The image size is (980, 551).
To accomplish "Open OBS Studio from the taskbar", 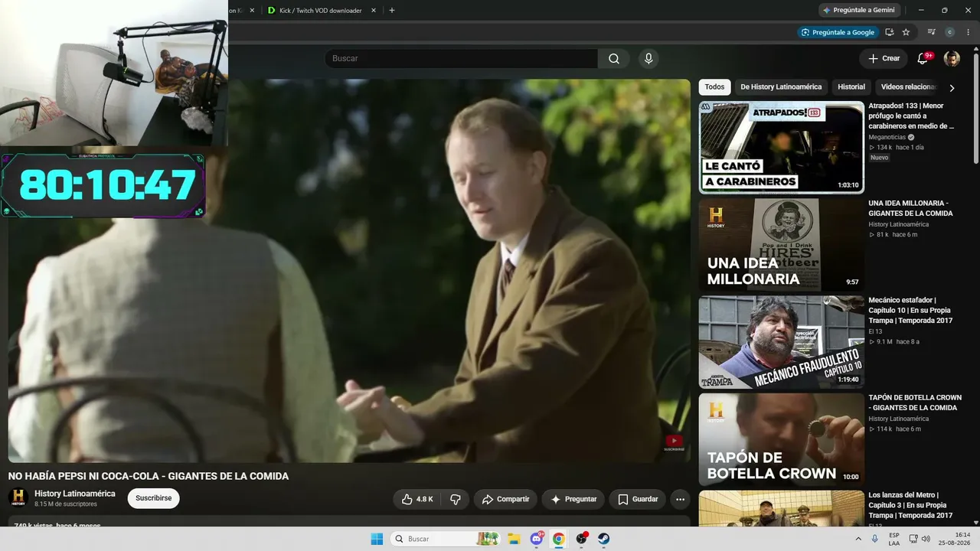I will point(581,539).
